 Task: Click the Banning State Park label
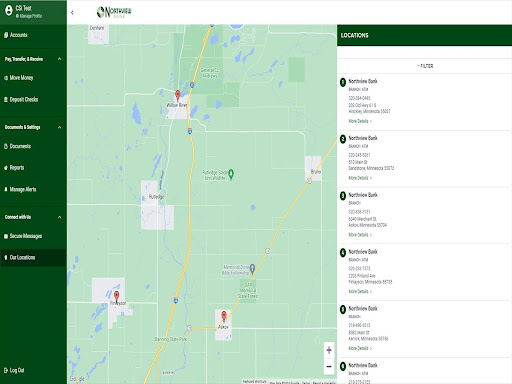pyautogui.click(x=171, y=339)
